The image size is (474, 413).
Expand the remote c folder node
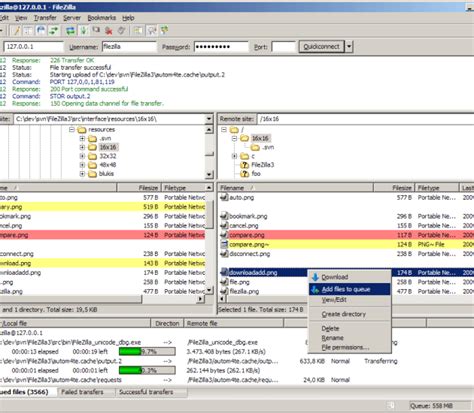[234, 156]
